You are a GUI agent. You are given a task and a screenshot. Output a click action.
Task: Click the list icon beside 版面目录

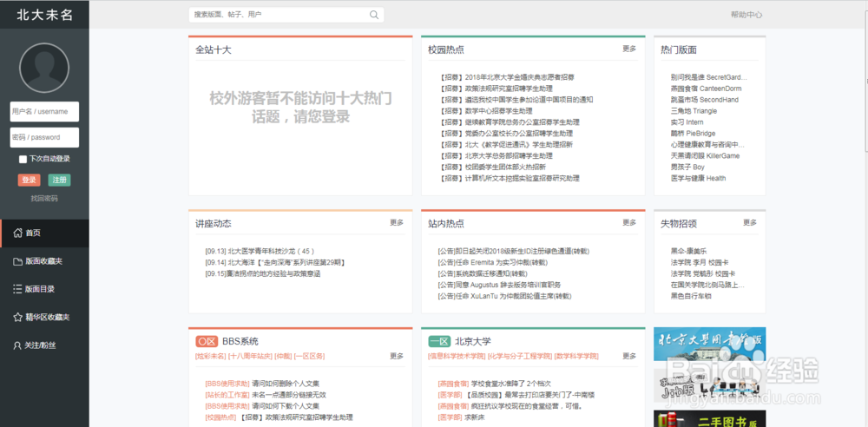(17, 289)
